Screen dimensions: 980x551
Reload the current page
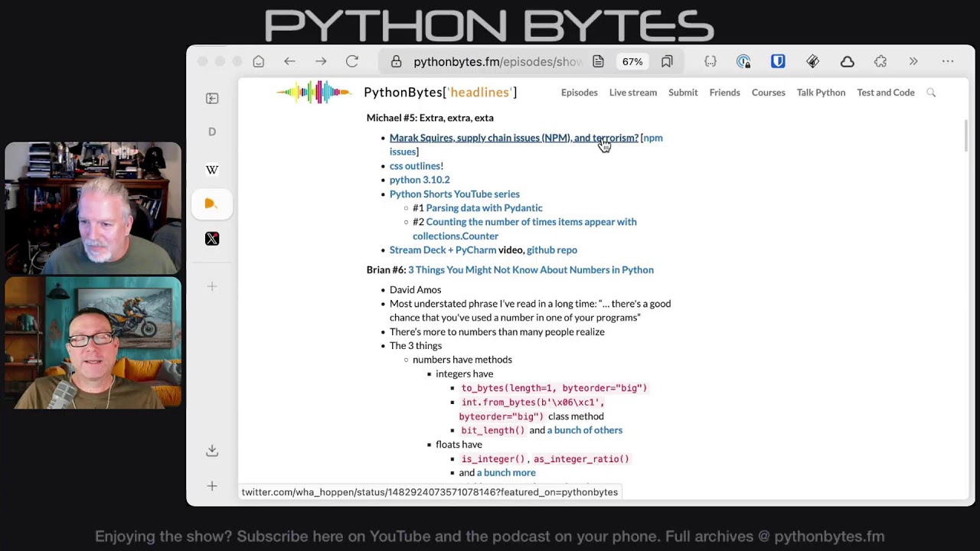point(352,61)
